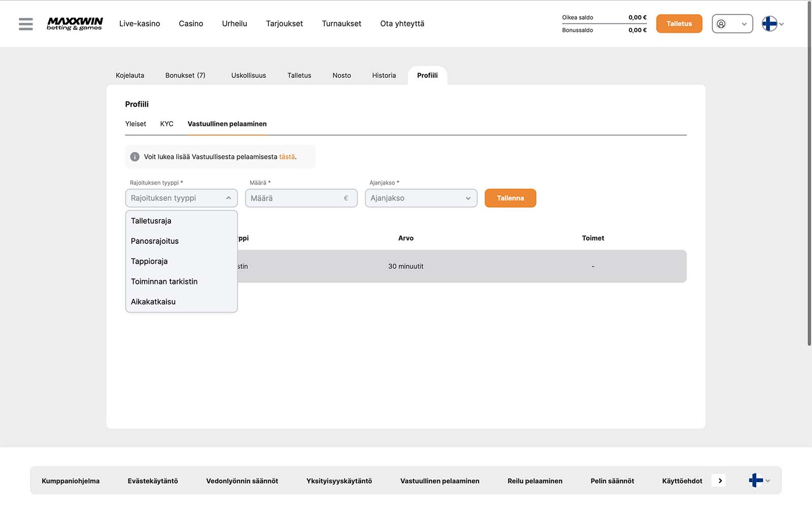This screenshot has height=508, width=812.
Task: Switch to the KYC tab
Action: point(166,124)
